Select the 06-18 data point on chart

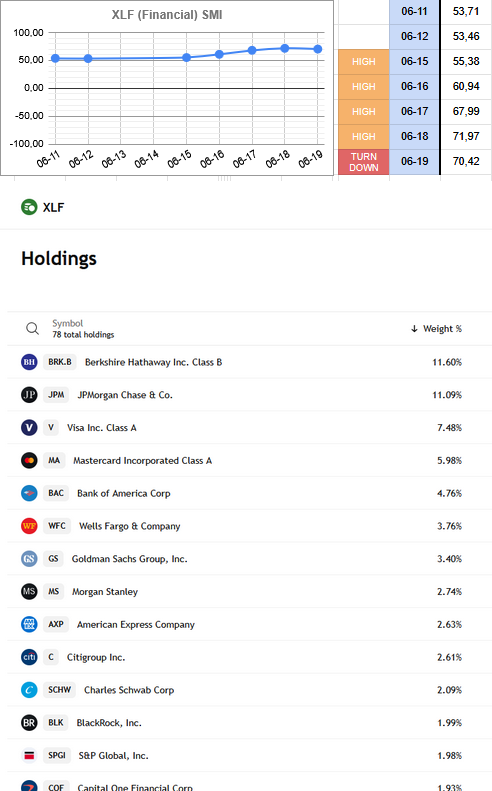[x=285, y=48]
